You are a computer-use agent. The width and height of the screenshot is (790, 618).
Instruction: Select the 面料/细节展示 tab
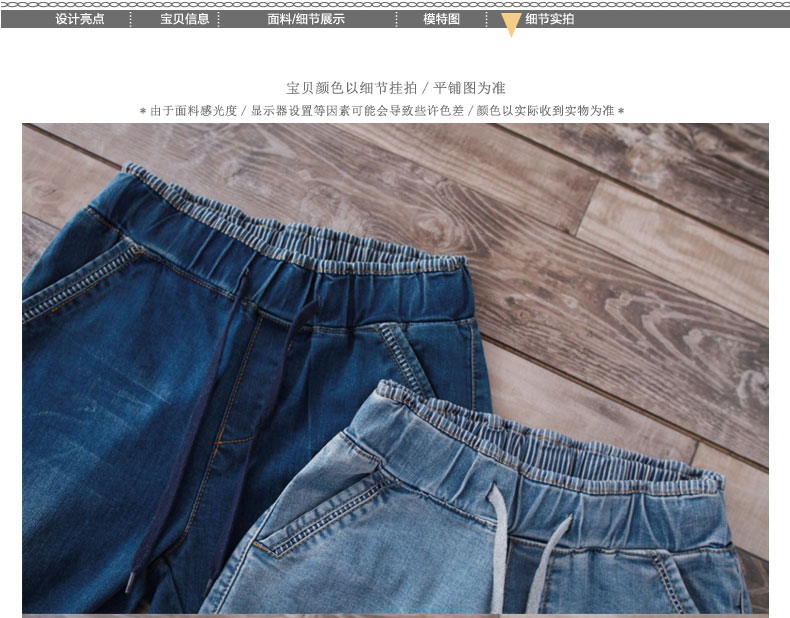(x=306, y=19)
